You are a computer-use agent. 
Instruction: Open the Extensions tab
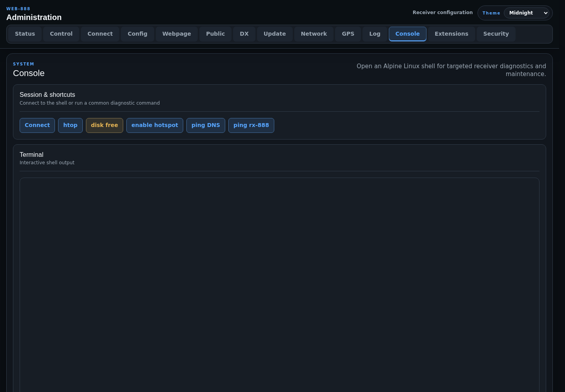452,34
